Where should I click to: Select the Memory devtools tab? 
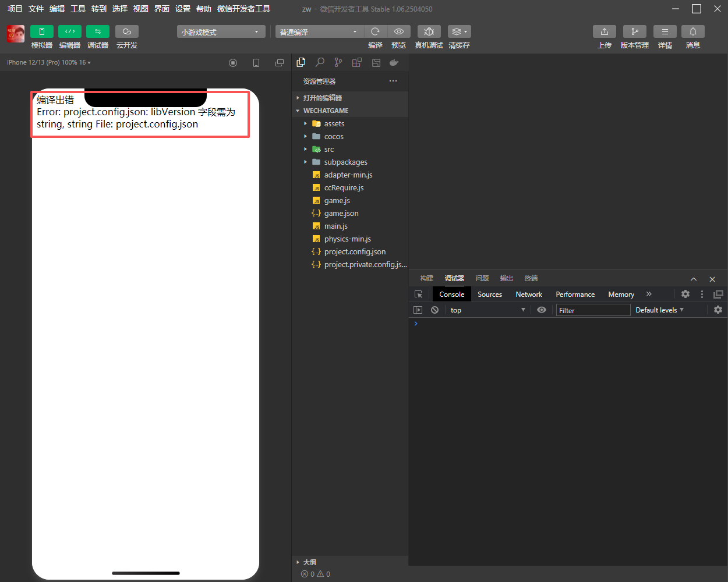click(x=621, y=294)
